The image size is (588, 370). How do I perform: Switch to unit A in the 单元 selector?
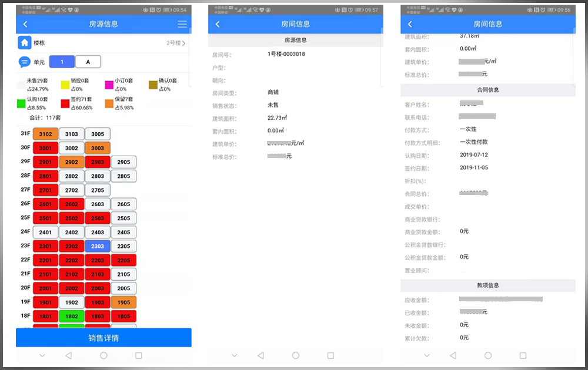[x=88, y=62]
